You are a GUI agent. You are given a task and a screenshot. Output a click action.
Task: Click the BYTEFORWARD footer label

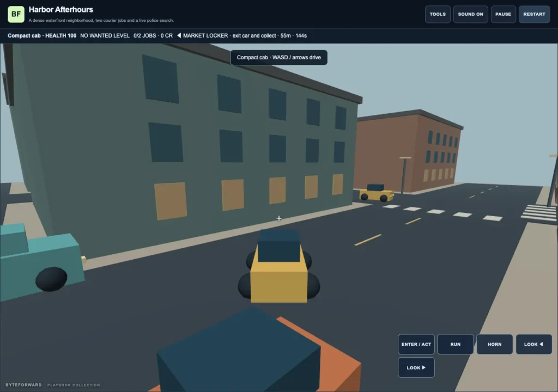tap(23, 385)
